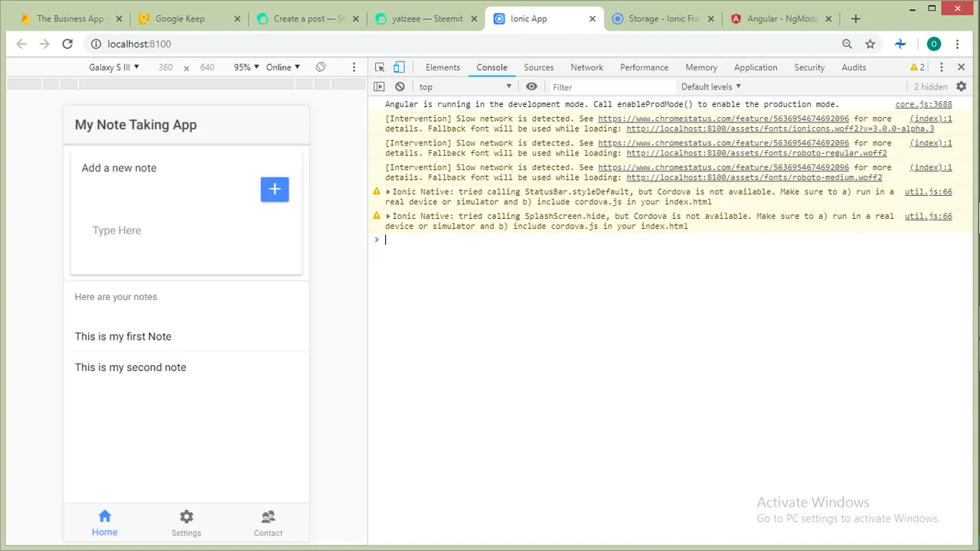Open device toolbar more options
The image size is (980, 551).
[354, 67]
